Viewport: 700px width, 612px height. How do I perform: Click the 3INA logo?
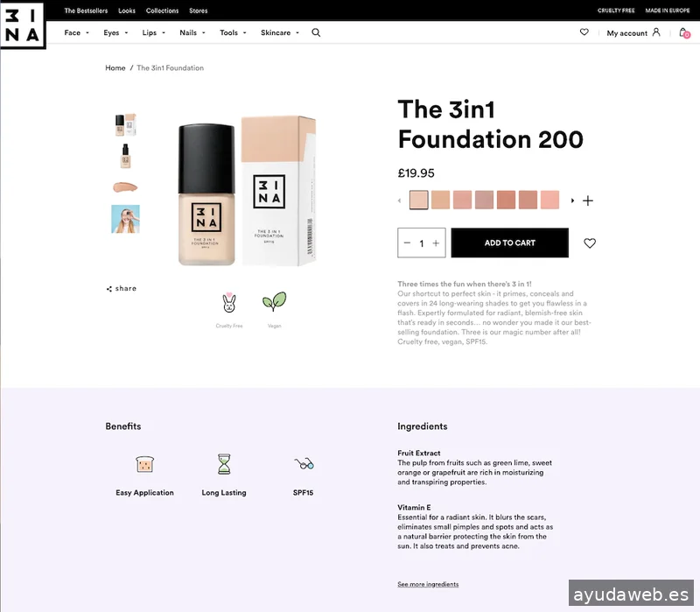(x=23, y=25)
